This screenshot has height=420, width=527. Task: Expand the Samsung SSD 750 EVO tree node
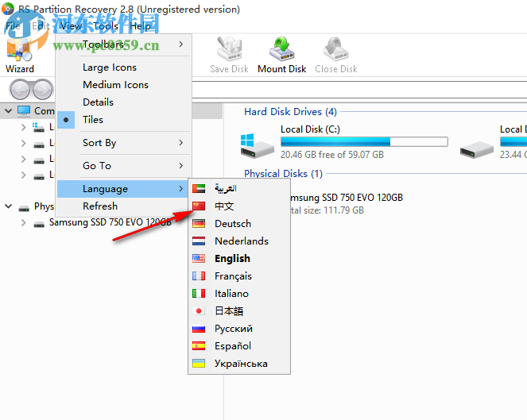click(x=23, y=222)
